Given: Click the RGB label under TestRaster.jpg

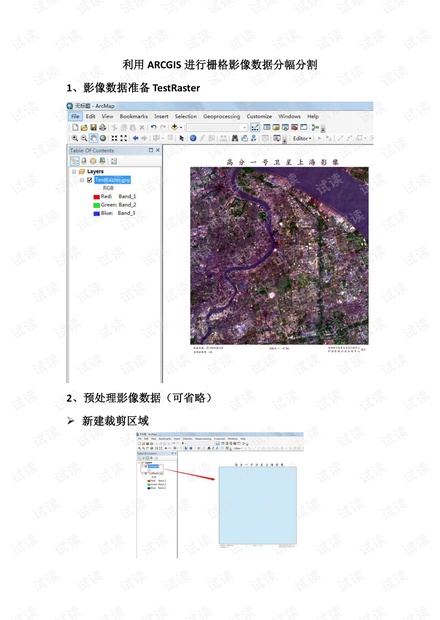Looking at the screenshot, I should (108, 188).
